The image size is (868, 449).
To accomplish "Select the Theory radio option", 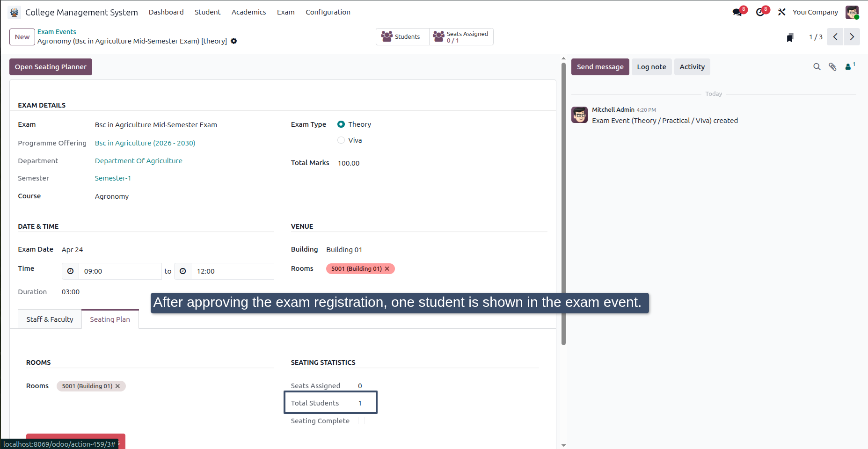I will 341,124.
